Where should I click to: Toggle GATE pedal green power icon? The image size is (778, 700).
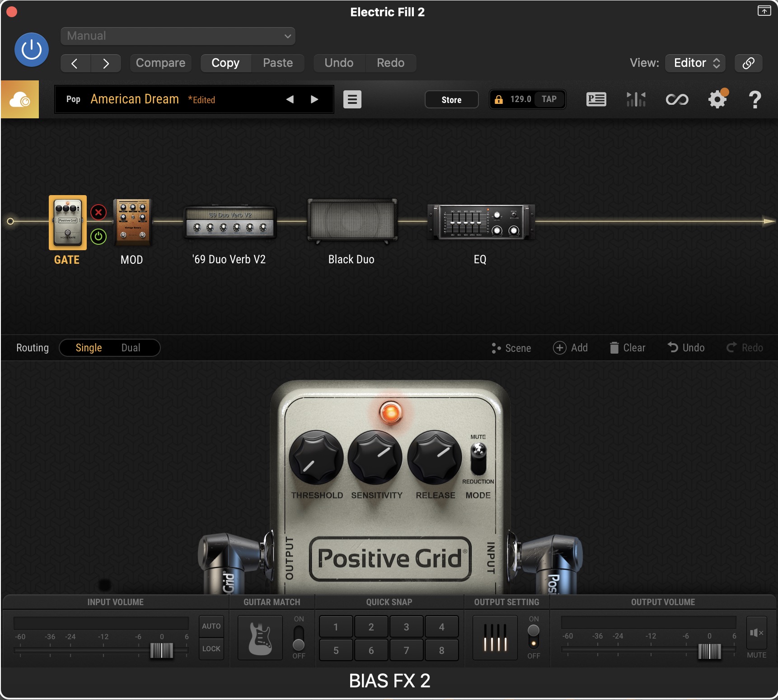[98, 237]
